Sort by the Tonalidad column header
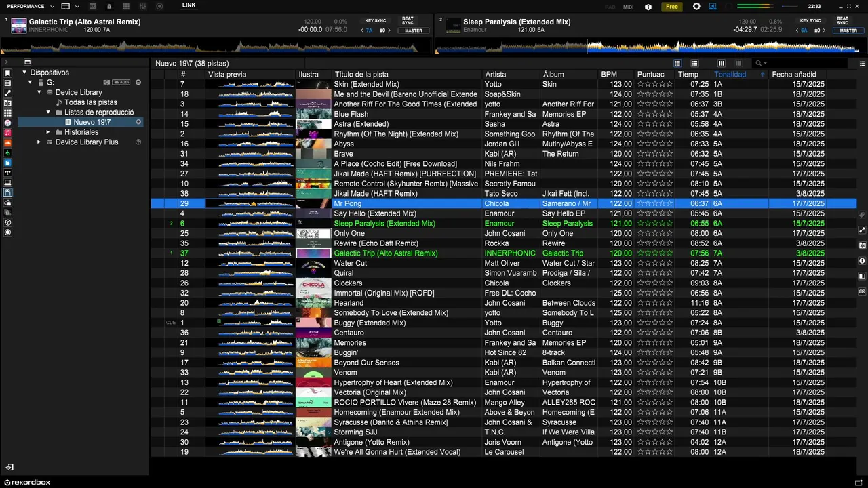868x488 pixels. [x=739, y=75]
